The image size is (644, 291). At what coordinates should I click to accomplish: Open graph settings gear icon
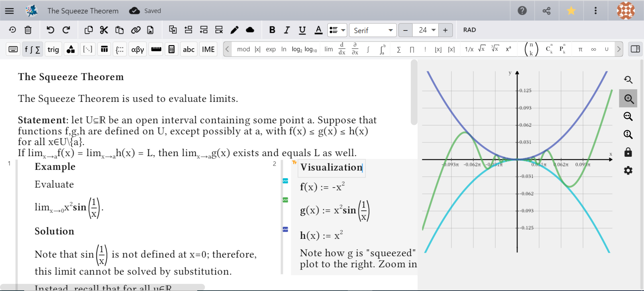click(x=628, y=170)
